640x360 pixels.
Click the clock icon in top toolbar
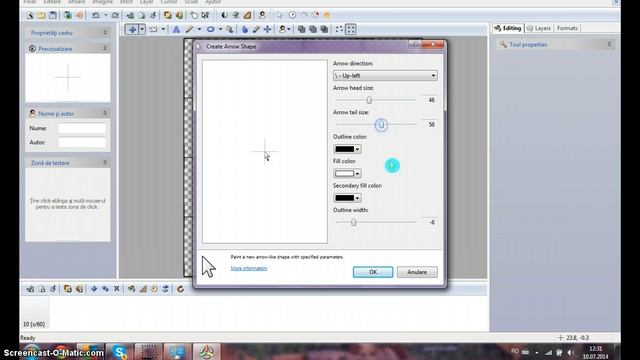click(x=292, y=15)
